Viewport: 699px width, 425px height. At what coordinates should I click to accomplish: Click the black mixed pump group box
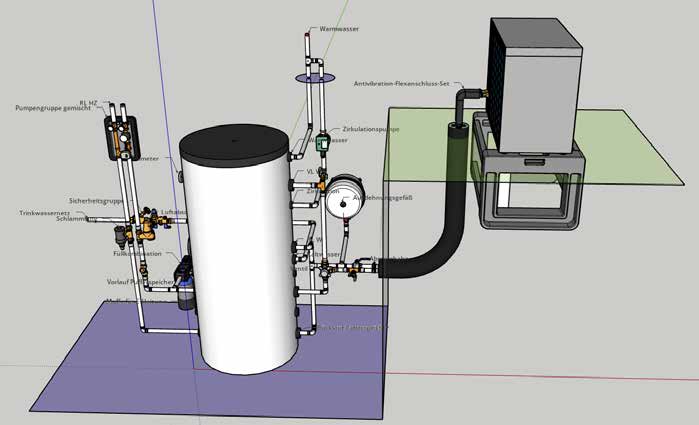click(x=121, y=138)
